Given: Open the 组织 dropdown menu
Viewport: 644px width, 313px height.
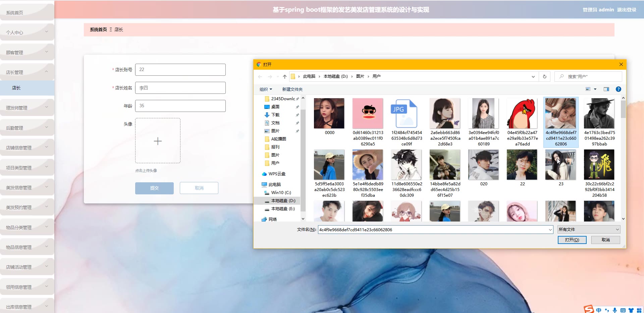Looking at the screenshot, I should coord(266,89).
